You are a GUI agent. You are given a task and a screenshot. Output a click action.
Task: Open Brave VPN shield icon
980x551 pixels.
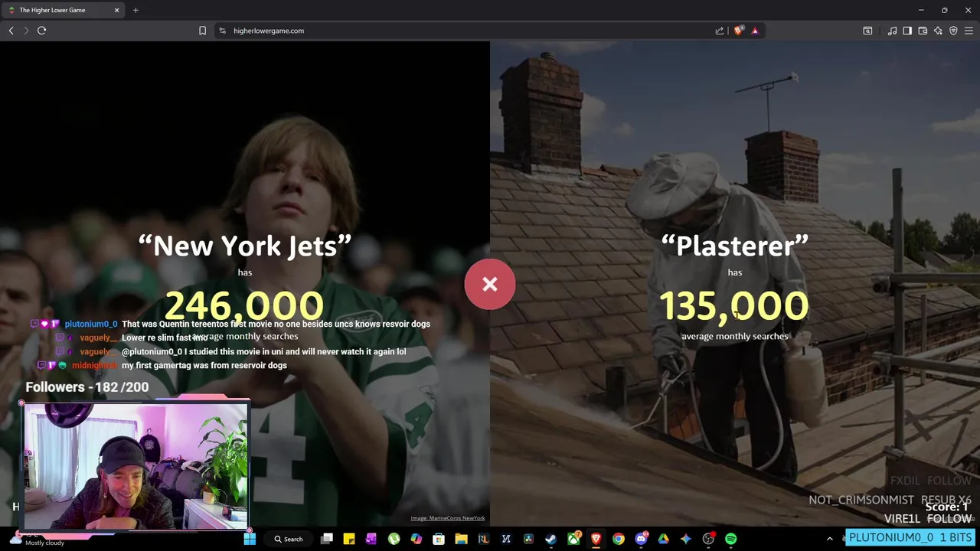coord(953,31)
